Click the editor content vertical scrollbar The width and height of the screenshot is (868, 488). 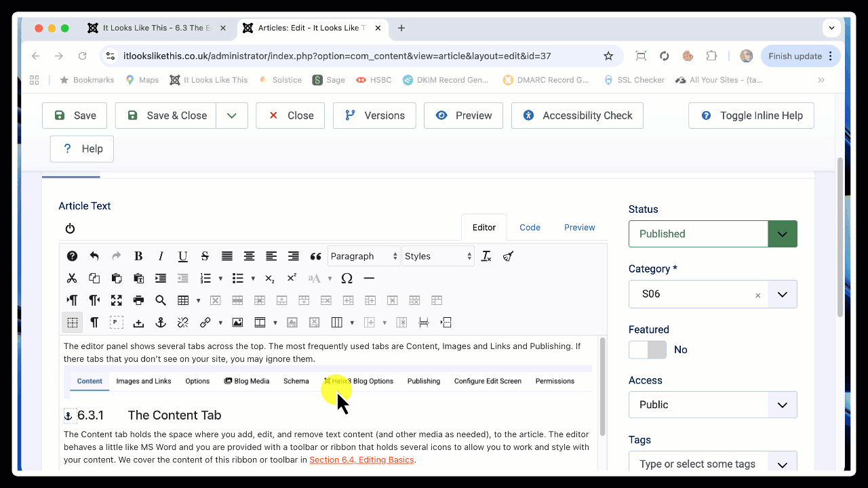click(601, 386)
